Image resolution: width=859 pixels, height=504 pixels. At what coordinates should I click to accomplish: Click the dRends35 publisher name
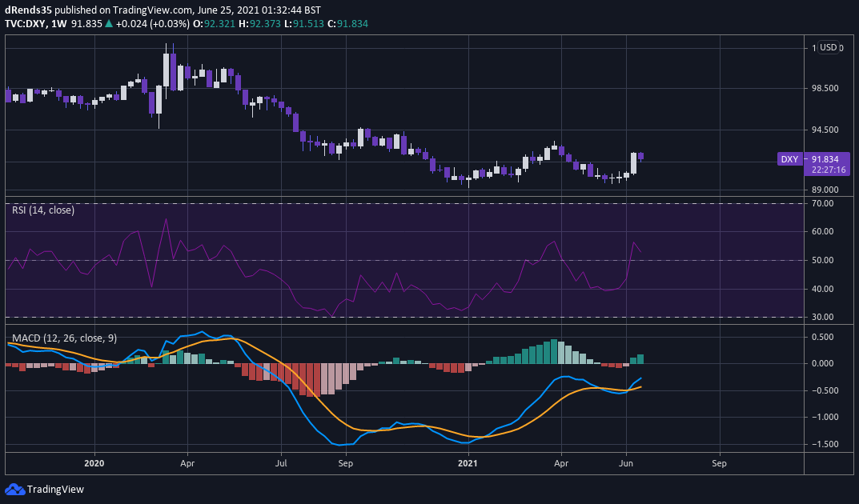28,10
